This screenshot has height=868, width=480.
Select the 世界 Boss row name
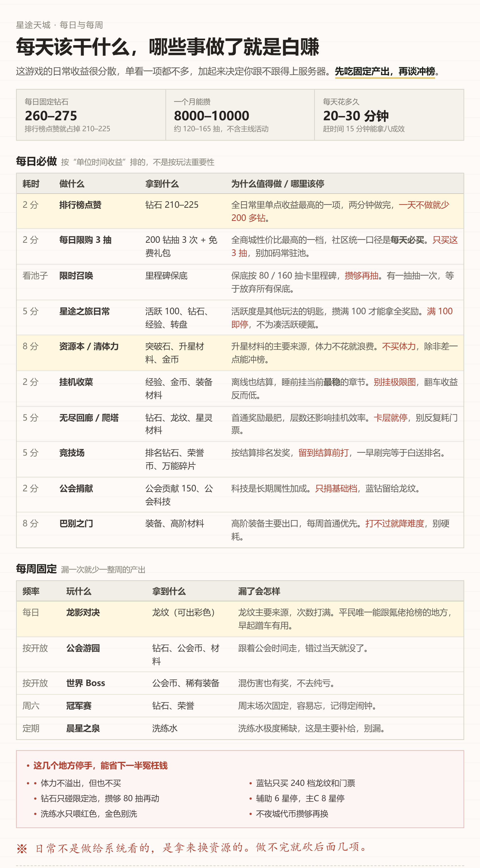point(86,683)
